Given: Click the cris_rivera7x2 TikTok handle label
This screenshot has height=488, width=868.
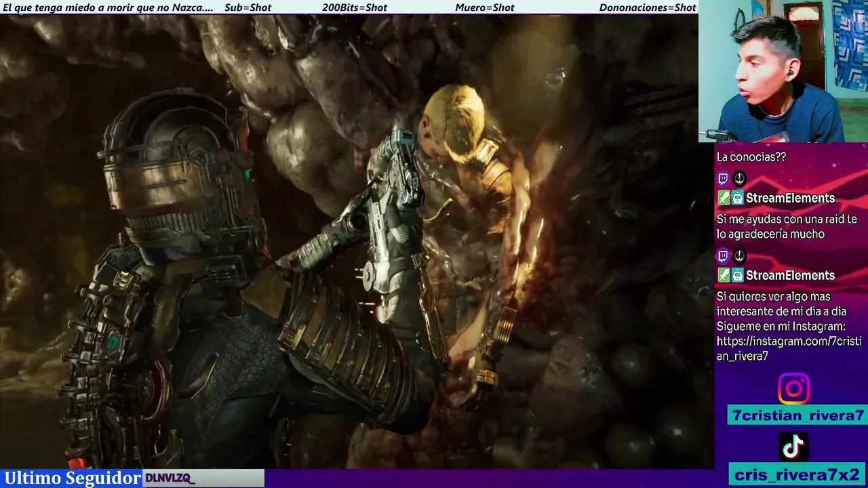Looking at the screenshot, I should coord(797,474).
